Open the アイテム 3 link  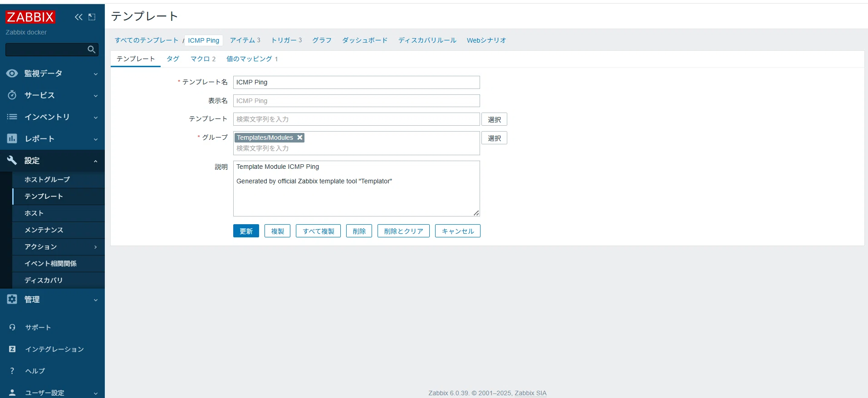[x=245, y=40]
